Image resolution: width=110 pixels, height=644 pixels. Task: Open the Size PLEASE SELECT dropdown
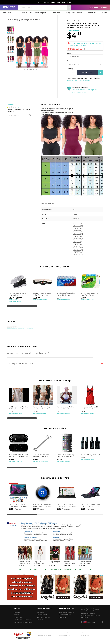coord(85,65)
